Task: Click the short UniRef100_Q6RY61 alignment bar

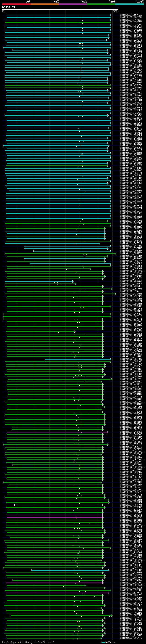Action: 39,281
